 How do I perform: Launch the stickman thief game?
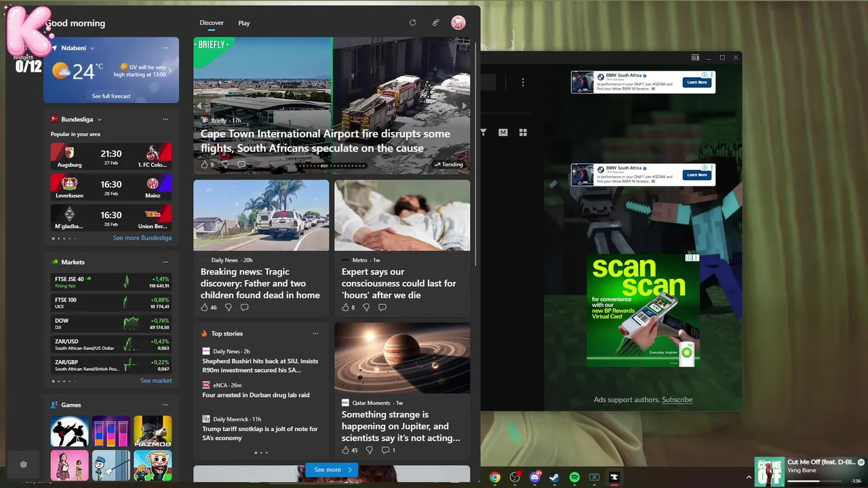click(111, 466)
